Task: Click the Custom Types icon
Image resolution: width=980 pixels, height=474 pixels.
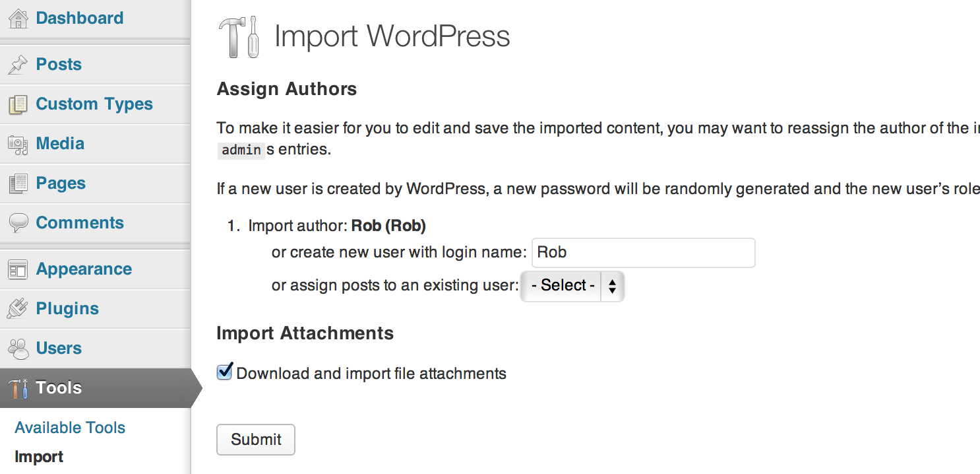Action: click(x=18, y=104)
